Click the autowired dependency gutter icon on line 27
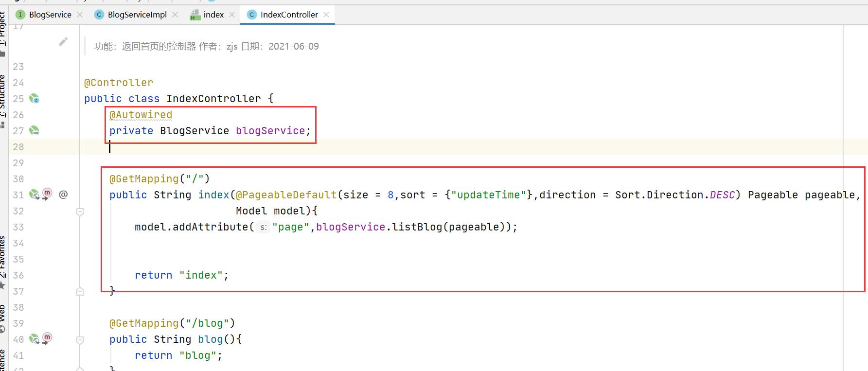 tap(34, 130)
